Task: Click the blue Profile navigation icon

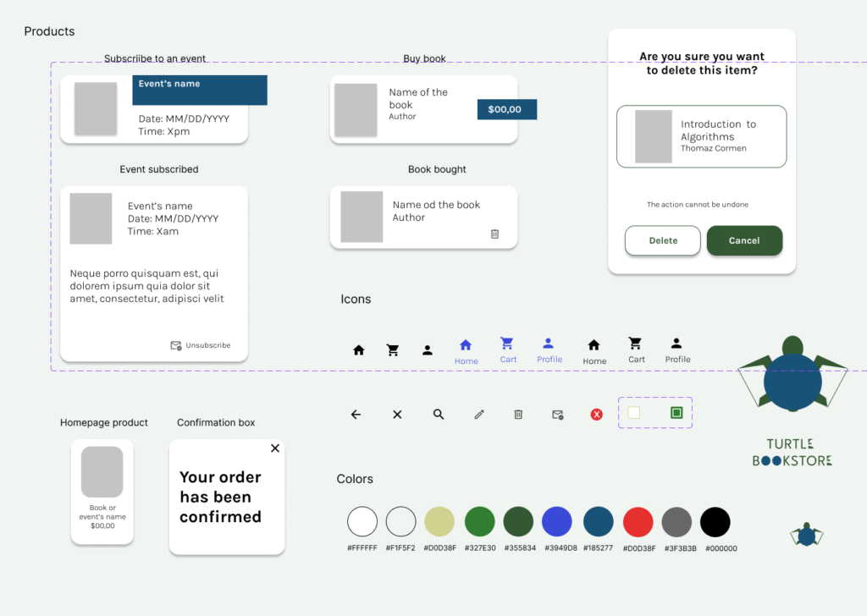Action: [549, 344]
